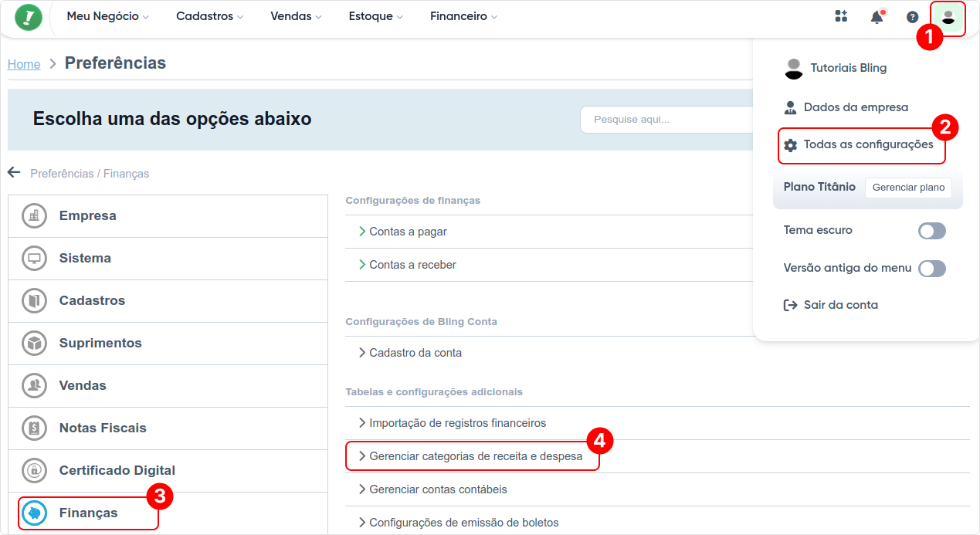The width and height of the screenshot is (980, 535).
Task: Click the person icon beside Dados da empresa
Action: (x=790, y=107)
